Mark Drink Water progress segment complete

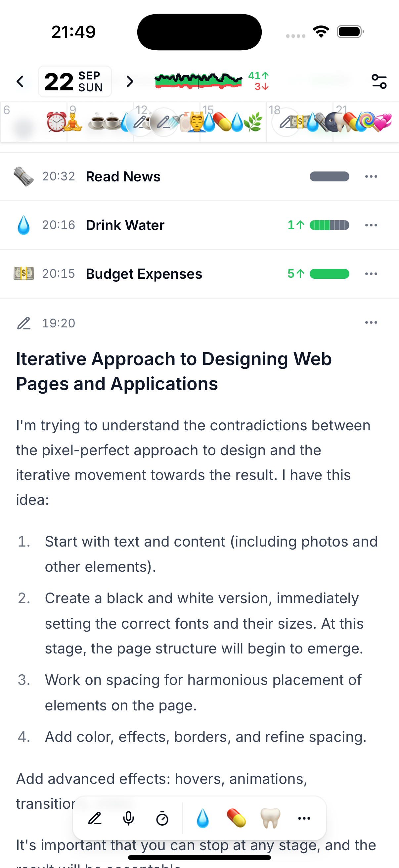(x=329, y=225)
